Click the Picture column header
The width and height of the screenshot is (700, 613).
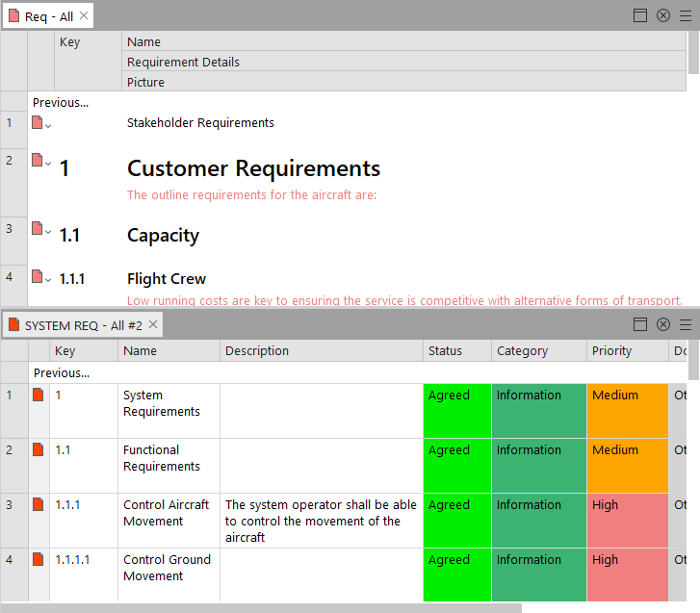[x=404, y=82]
